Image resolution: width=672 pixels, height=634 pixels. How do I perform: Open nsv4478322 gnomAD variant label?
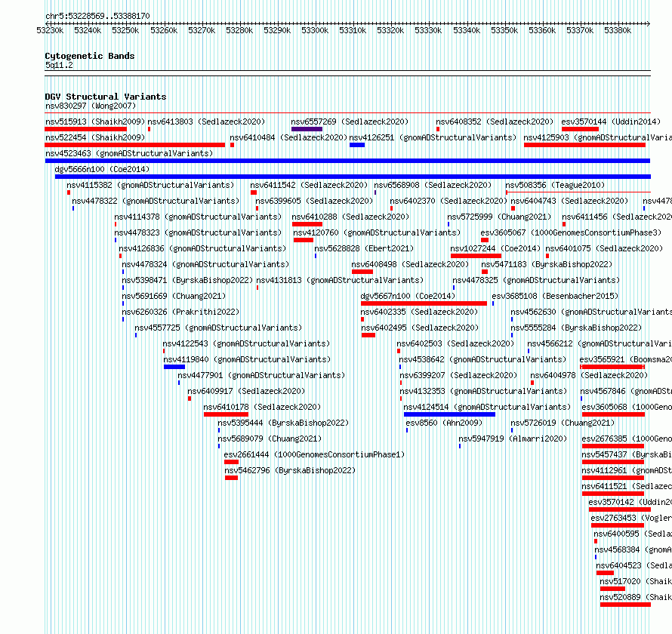click(x=156, y=201)
